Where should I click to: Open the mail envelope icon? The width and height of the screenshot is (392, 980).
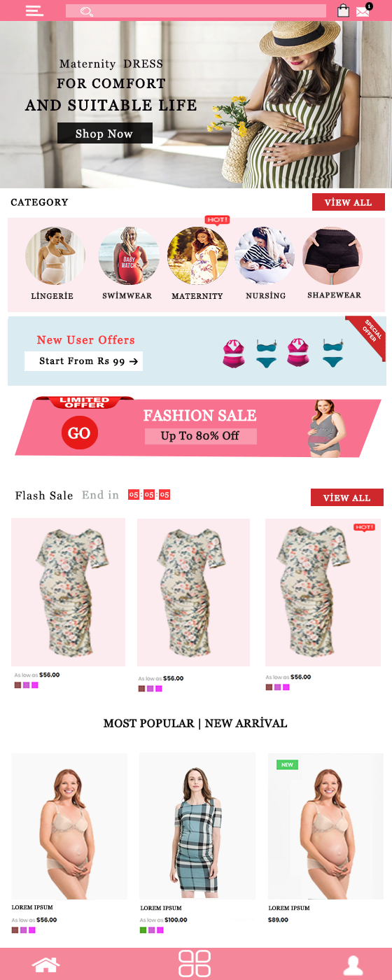tap(363, 11)
